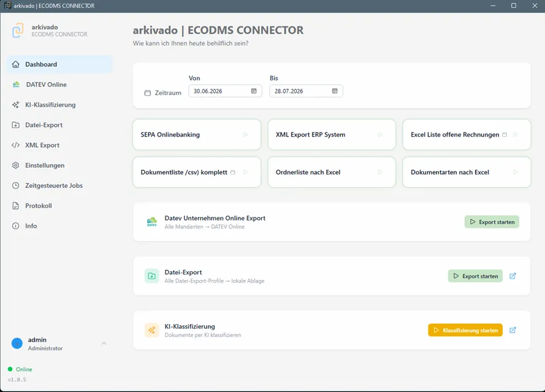Click play icon on Excel Liste offene Rechnungen
Viewport: 545px width, 392px height.
[516, 134]
